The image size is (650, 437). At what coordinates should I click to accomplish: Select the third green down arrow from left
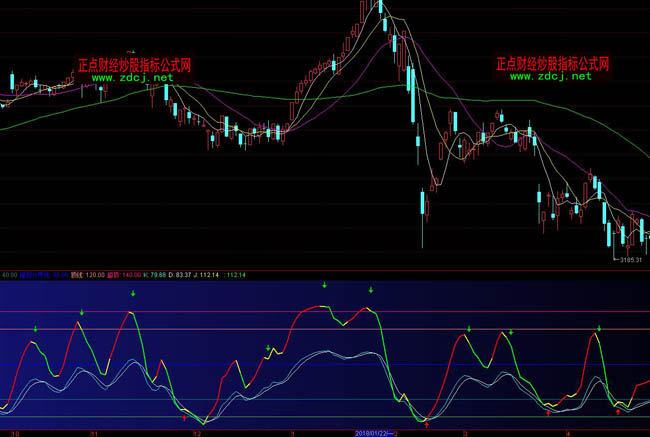click(x=133, y=295)
